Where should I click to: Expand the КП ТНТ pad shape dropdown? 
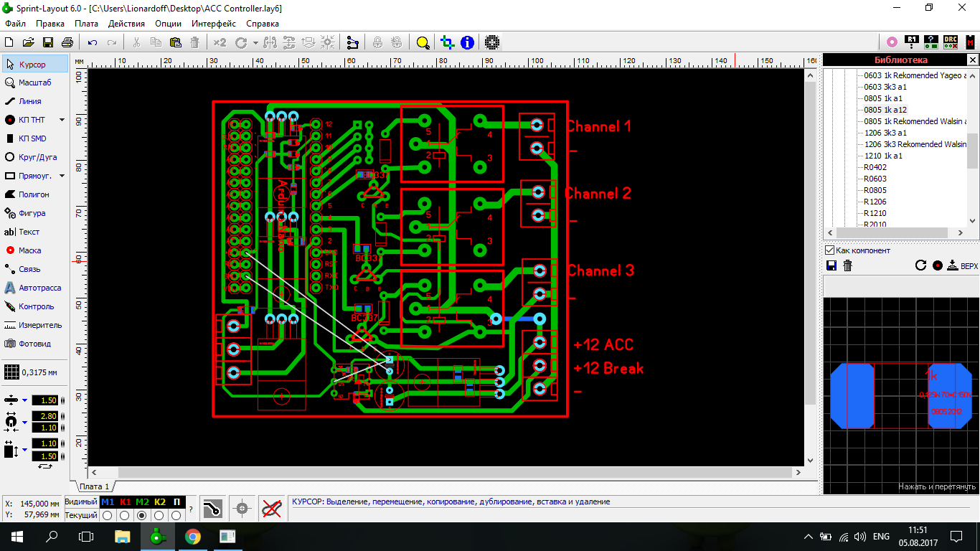62,120
